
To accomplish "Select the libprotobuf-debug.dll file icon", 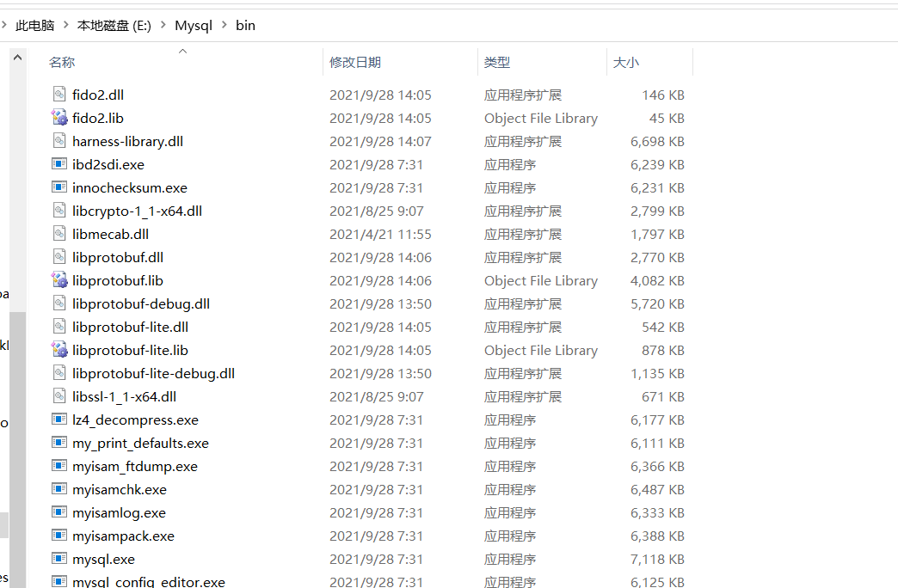I will [59, 303].
